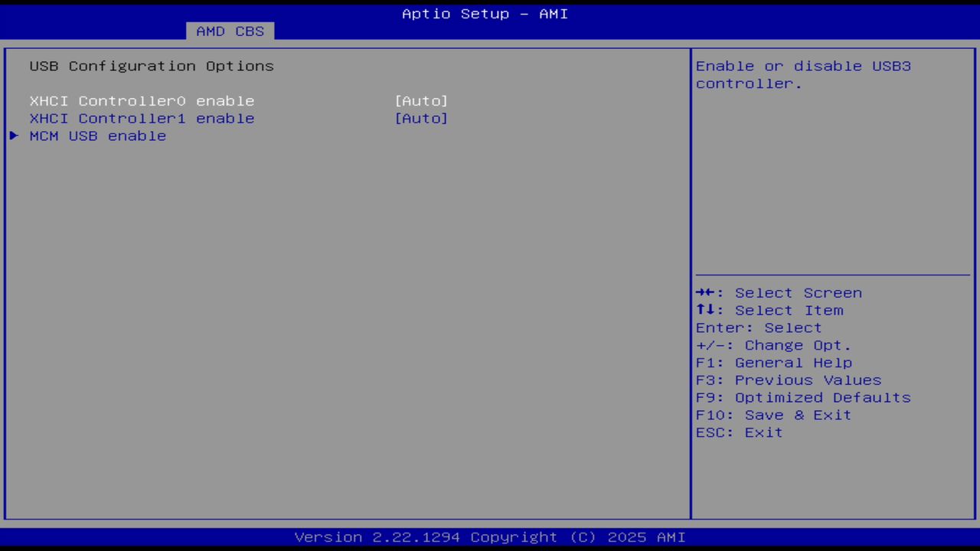Select XHCI Controller0 enable option
The width and height of the screenshot is (980, 551).
pos(142,101)
